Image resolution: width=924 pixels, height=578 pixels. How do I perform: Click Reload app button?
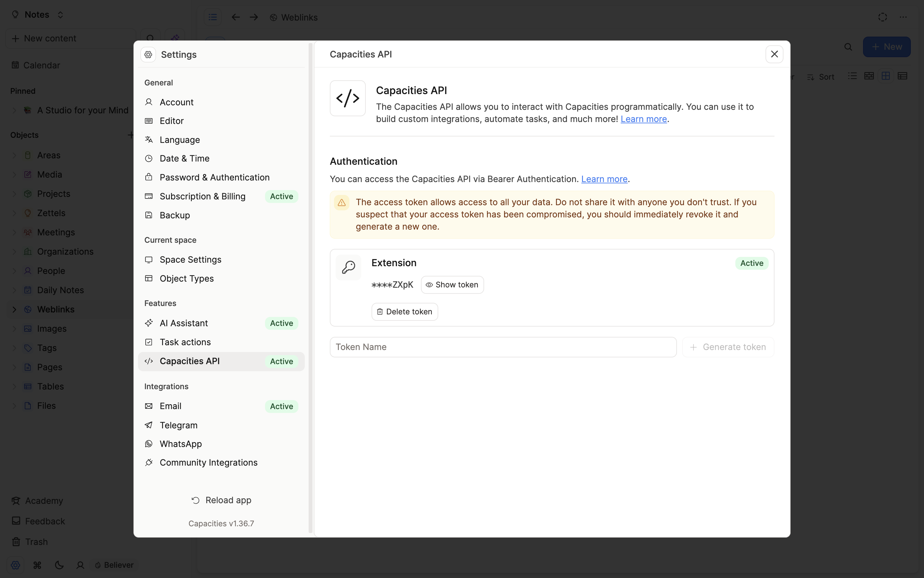(x=221, y=500)
